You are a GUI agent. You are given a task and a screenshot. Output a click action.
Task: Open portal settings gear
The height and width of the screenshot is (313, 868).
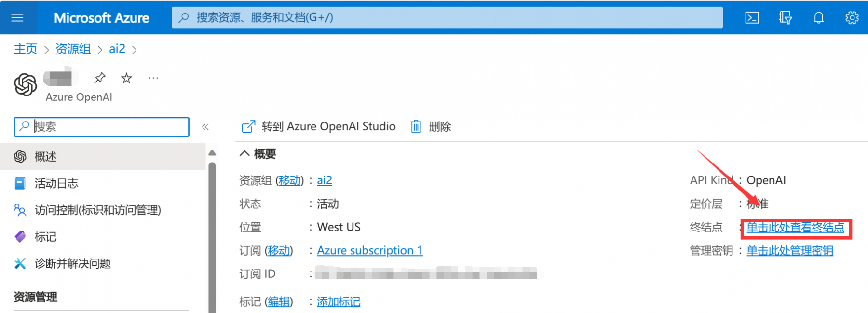(x=852, y=18)
